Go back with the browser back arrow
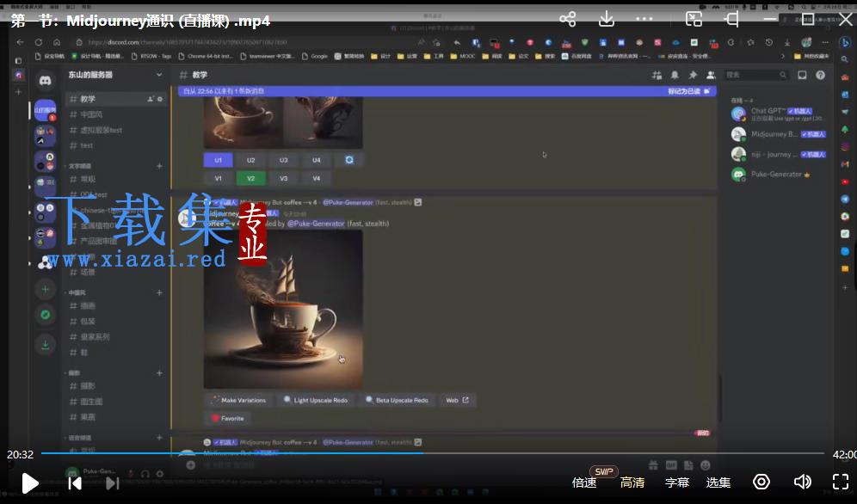 coord(21,42)
